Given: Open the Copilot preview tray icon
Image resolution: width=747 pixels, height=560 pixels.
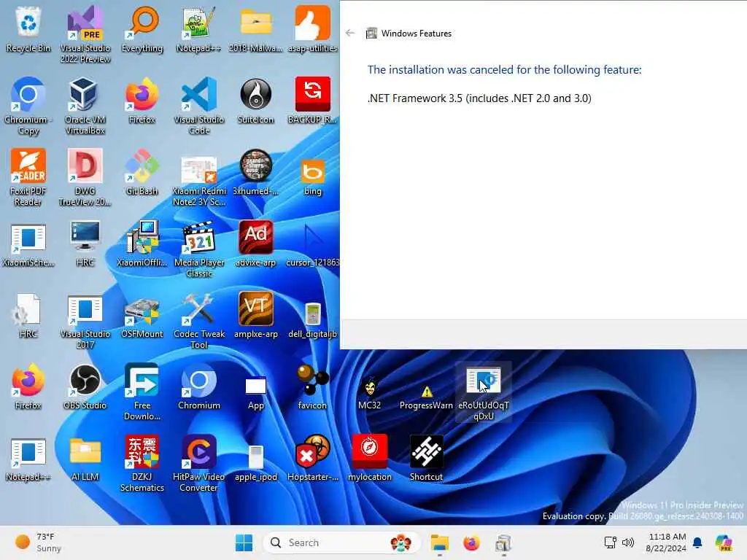Looking at the screenshot, I should pyautogui.click(x=724, y=542).
